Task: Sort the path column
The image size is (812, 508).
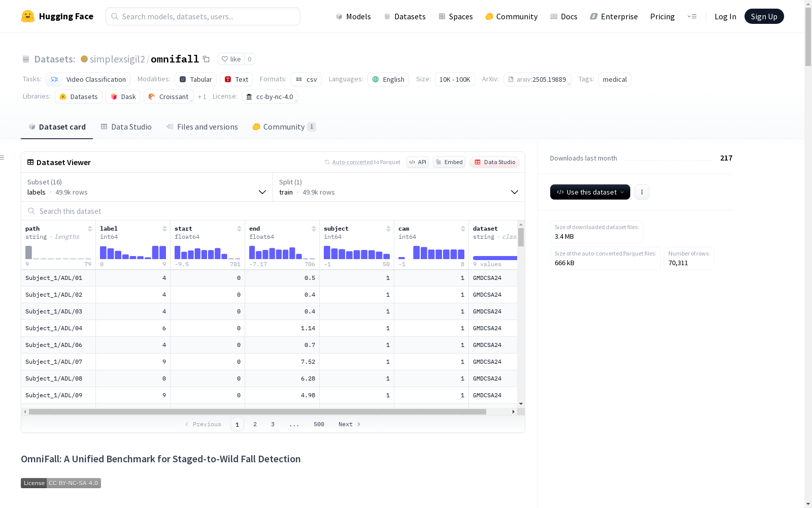Action: 90,229
